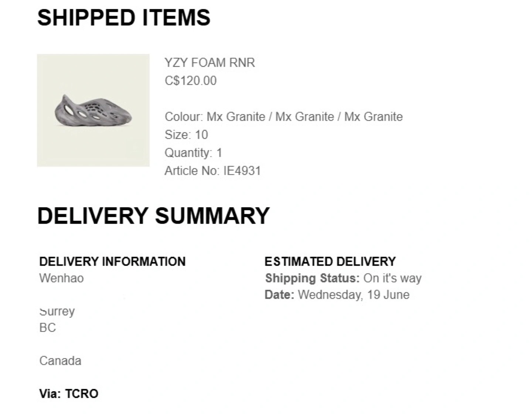The height and width of the screenshot is (416, 532).
Task: Click the date Wednesday, 19 June
Action: [354, 294]
